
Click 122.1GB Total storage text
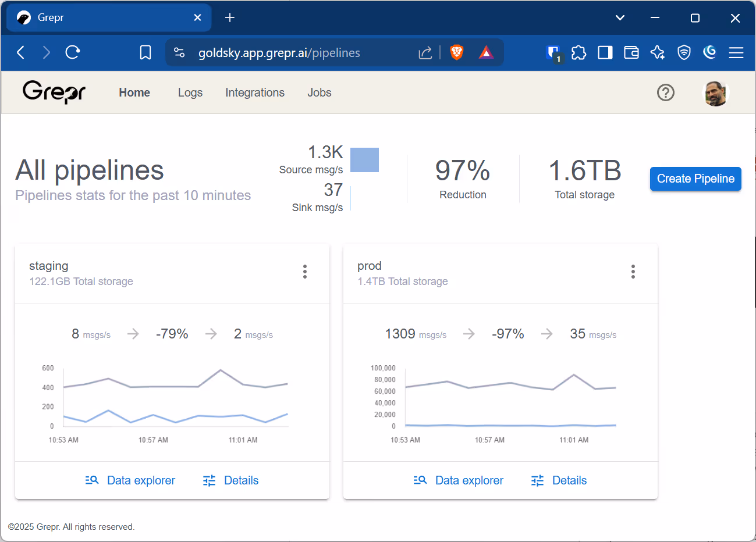[81, 281]
